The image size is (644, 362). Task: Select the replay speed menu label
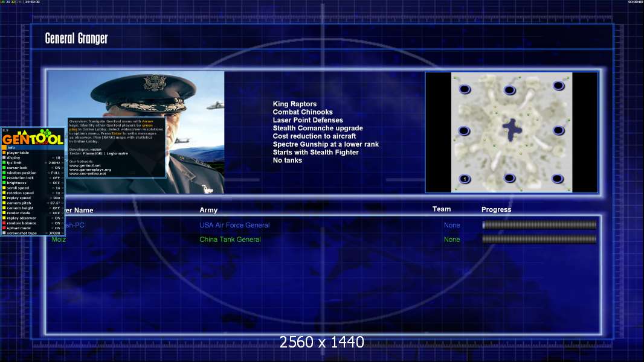click(x=19, y=198)
